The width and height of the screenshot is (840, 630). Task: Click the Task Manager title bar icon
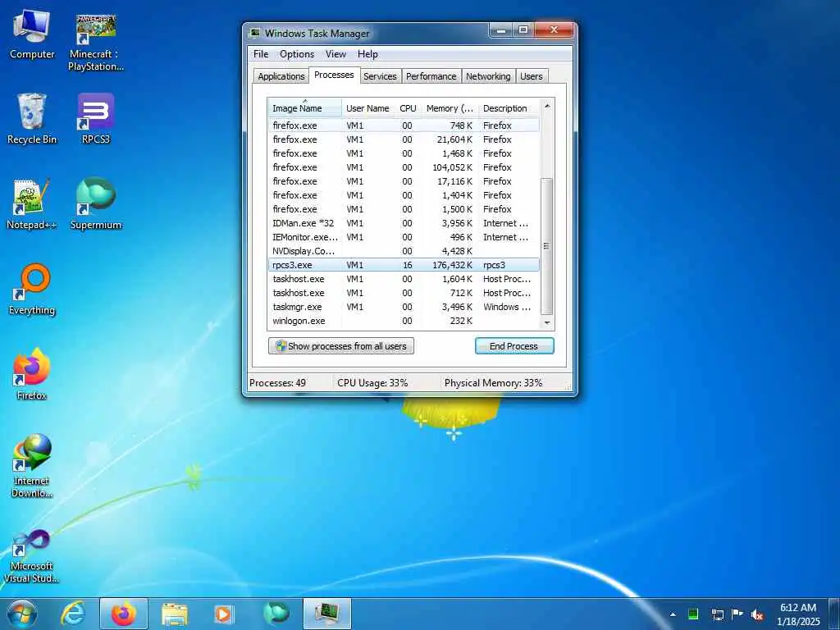click(x=255, y=33)
